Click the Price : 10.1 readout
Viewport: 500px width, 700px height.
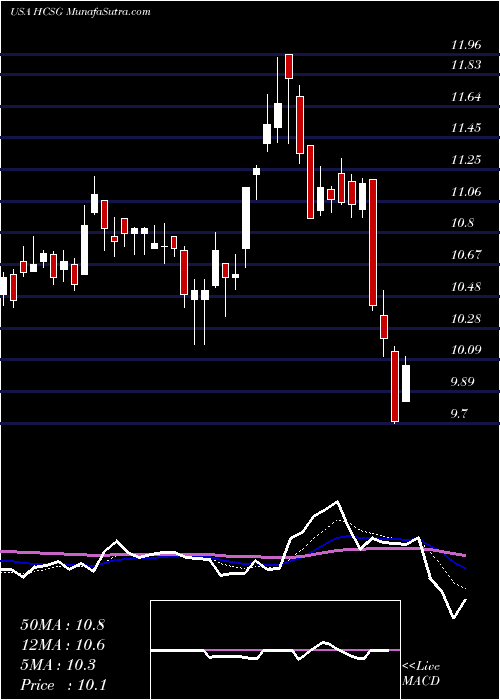coord(63,685)
